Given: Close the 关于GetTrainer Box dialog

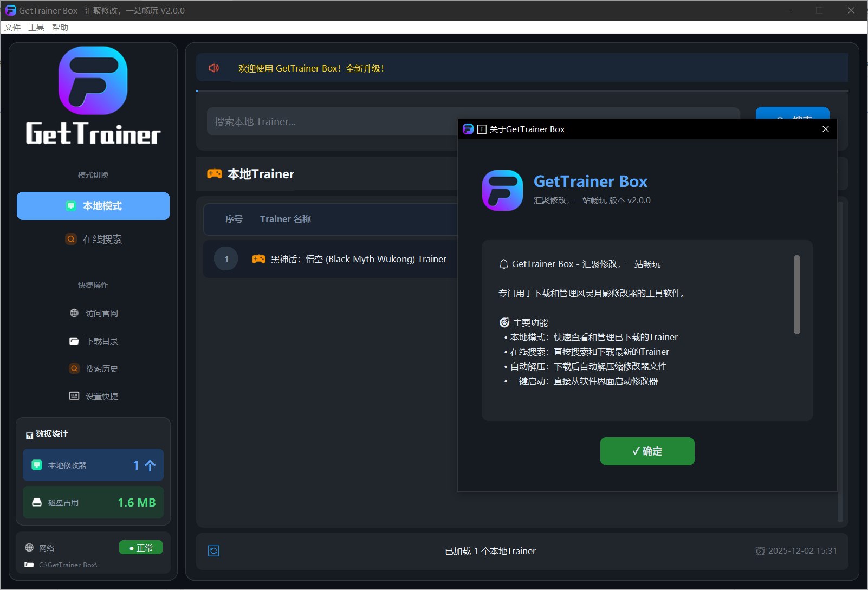Looking at the screenshot, I should (x=825, y=129).
